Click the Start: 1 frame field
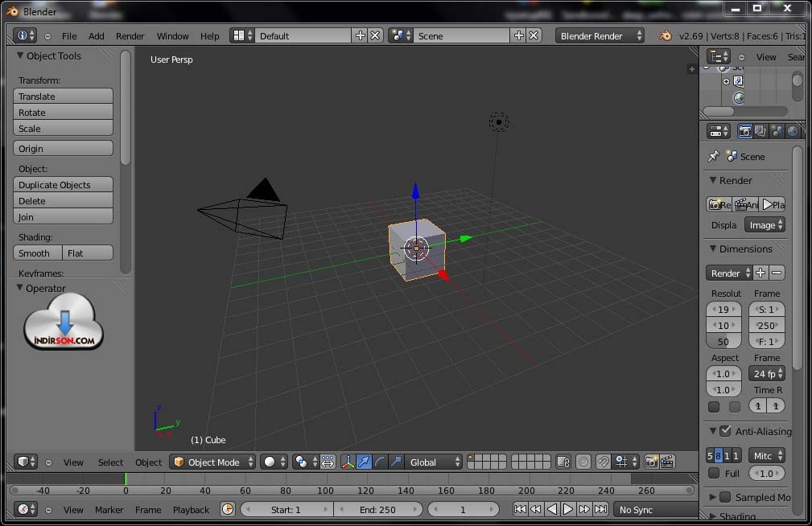Image resolution: width=812 pixels, height=526 pixels. pos(286,509)
